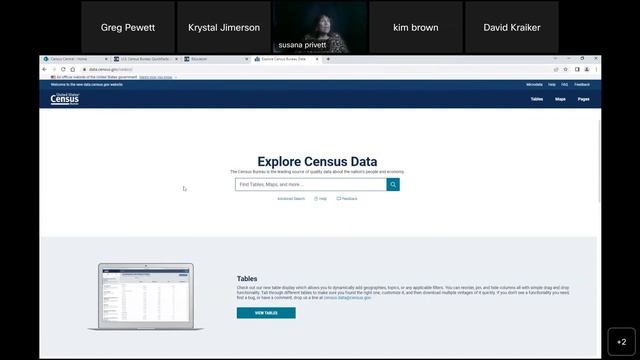Show the +2 additional participants
Screen dimensions: 640x360
point(622,342)
